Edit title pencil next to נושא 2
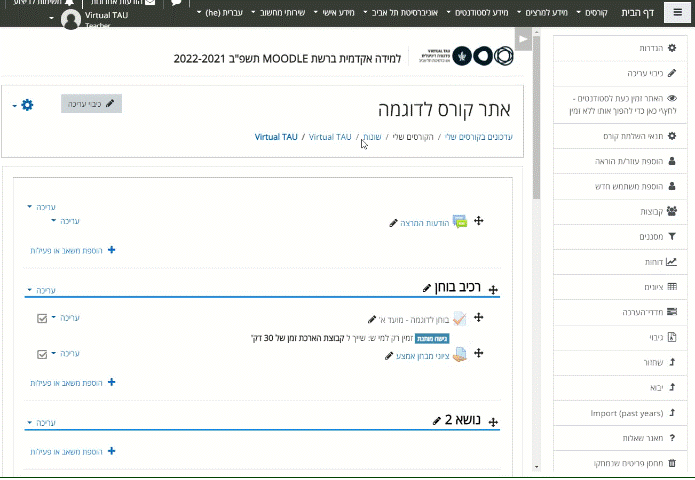 point(437,421)
